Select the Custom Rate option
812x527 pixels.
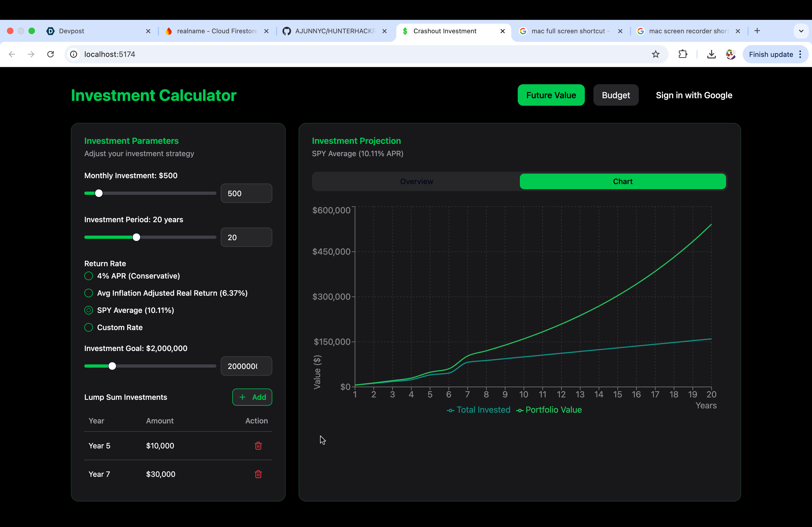coord(88,327)
